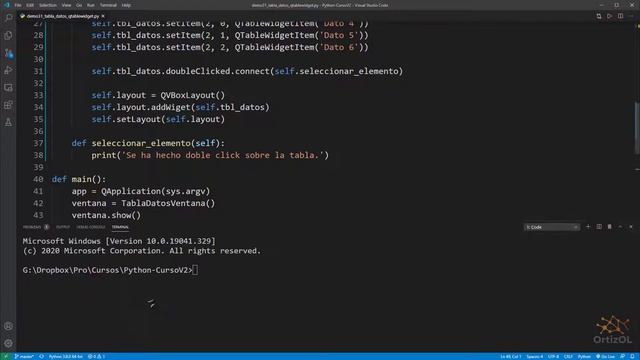
Task: Open the Edit menu
Action: click(30, 5)
